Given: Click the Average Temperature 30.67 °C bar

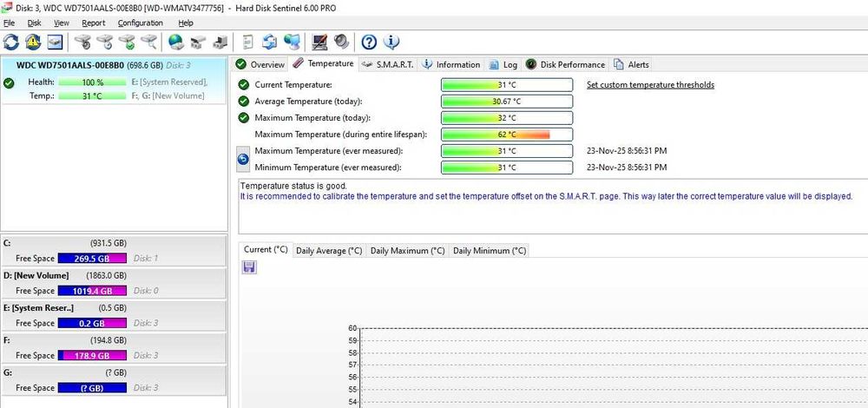Looking at the screenshot, I should click(507, 102).
